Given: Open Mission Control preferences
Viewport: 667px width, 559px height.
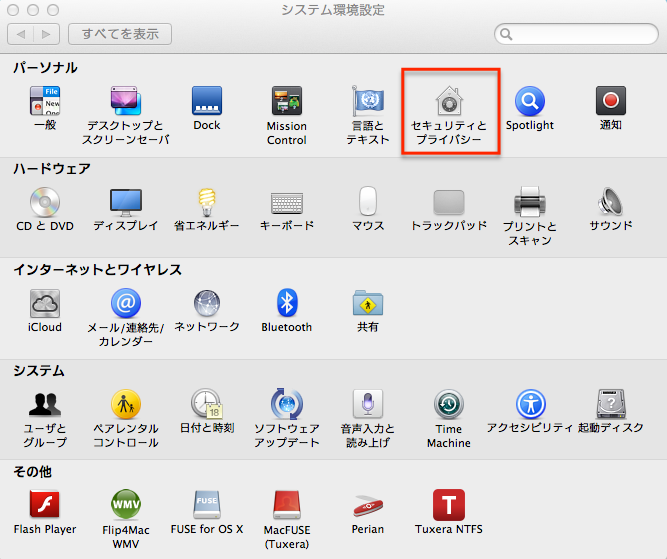Looking at the screenshot, I should tap(287, 101).
